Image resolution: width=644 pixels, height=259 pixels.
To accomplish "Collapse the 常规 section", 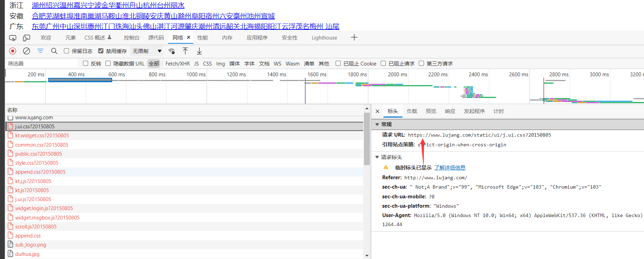I will (x=377, y=124).
